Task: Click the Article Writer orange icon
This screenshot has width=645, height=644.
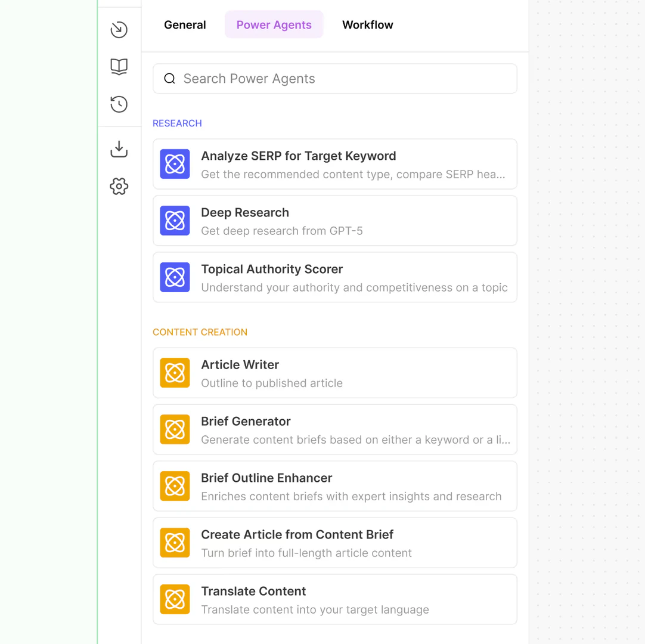Action: tap(175, 373)
